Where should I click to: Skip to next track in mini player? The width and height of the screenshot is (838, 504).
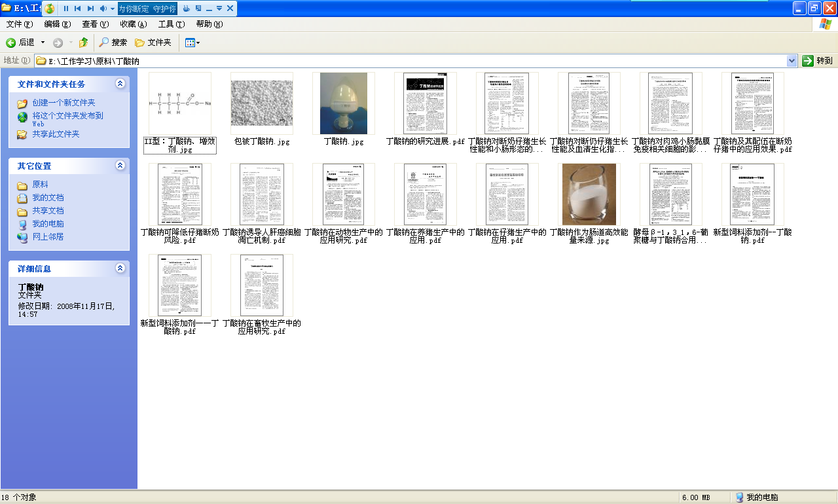90,9
